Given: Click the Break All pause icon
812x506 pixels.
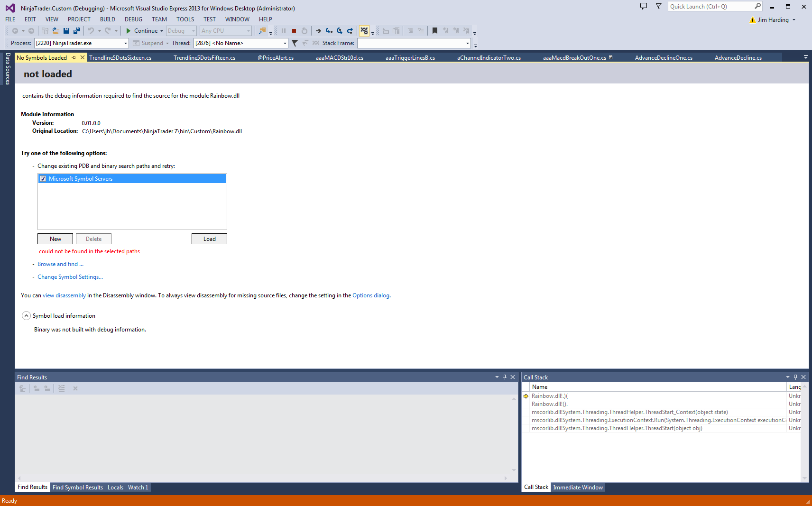Looking at the screenshot, I should (284, 31).
